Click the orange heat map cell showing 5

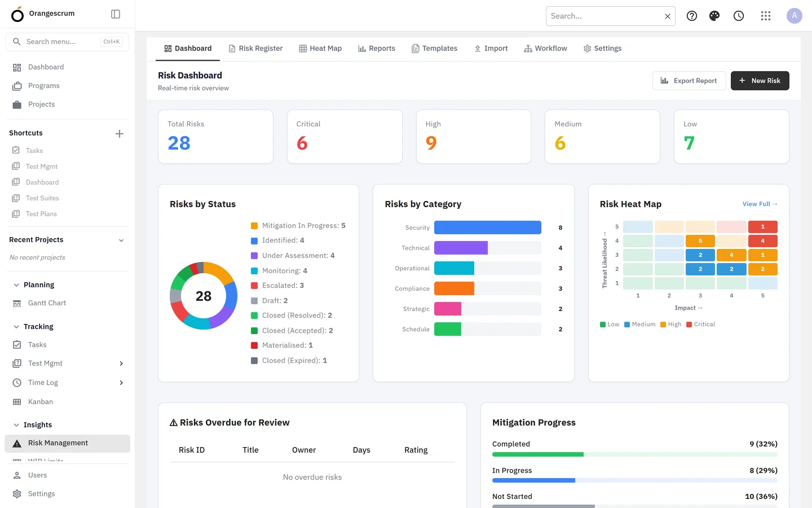click(700, 241)
